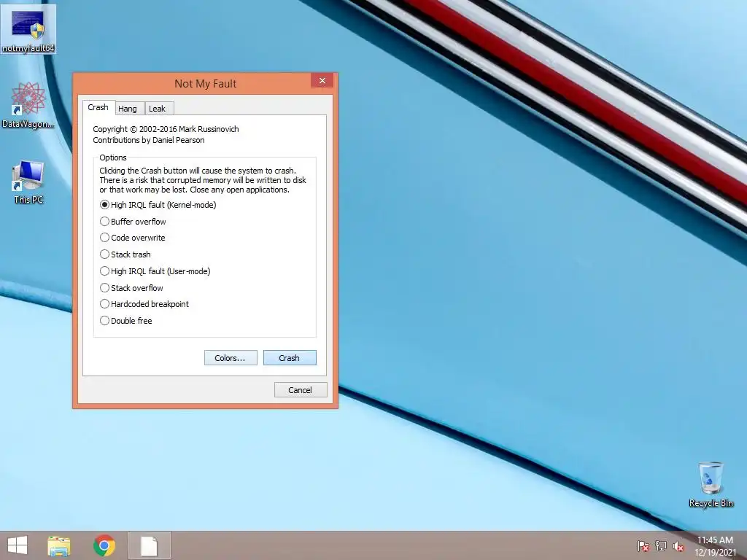The width and height of the screenshot is (747, 560).
Task: Close the Not My Fault window
Action: 322,80
